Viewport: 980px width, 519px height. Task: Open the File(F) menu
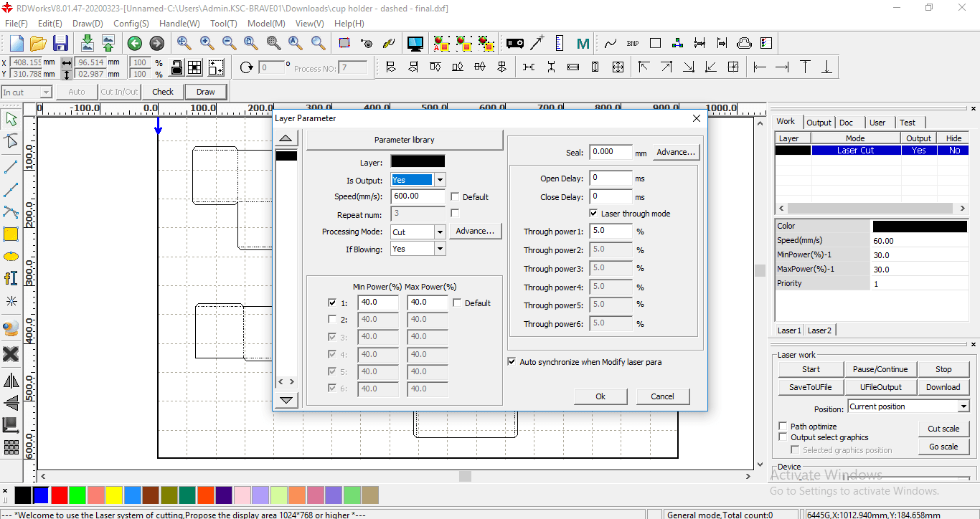[16, 24]
